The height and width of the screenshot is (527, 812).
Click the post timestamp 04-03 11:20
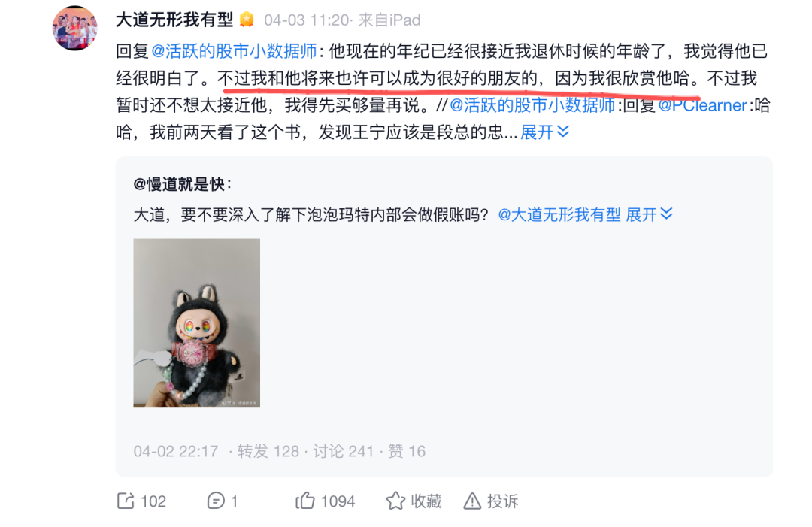[x=307, y=20]
